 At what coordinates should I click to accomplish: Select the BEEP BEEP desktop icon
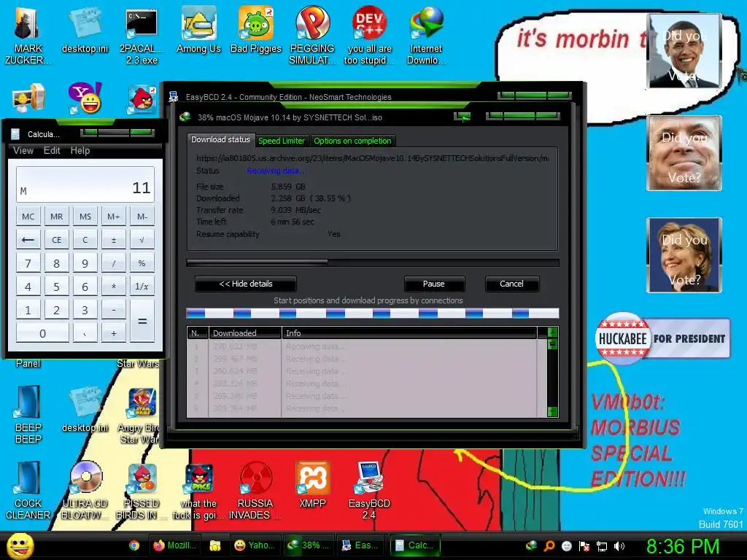click(x=28, y=414)
